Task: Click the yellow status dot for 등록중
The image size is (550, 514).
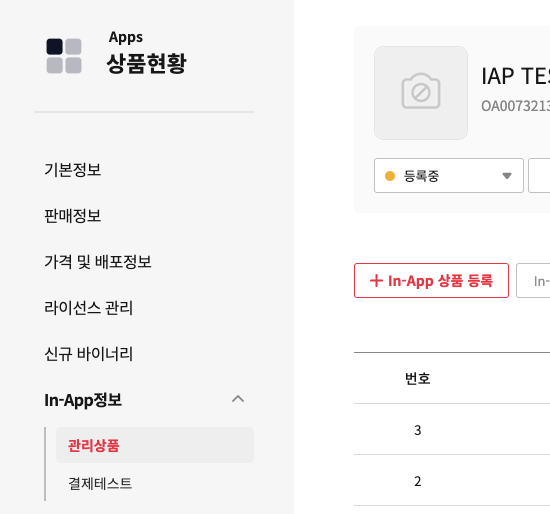Action: point(390,176)
